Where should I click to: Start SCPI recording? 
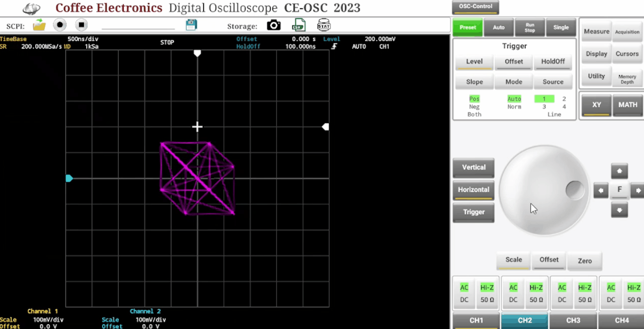(x=60, y=25)
